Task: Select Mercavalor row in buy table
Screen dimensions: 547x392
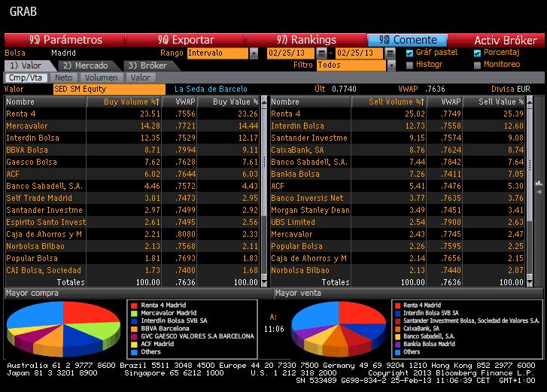Action: point(132,126)
